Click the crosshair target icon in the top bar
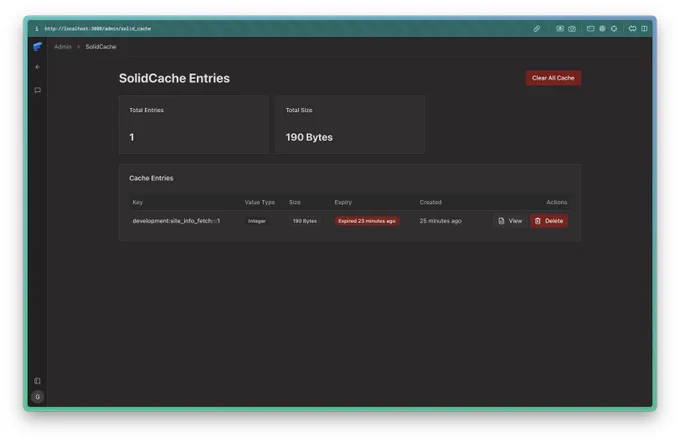The width and height of the screenshot is (680, 442). 614,29
